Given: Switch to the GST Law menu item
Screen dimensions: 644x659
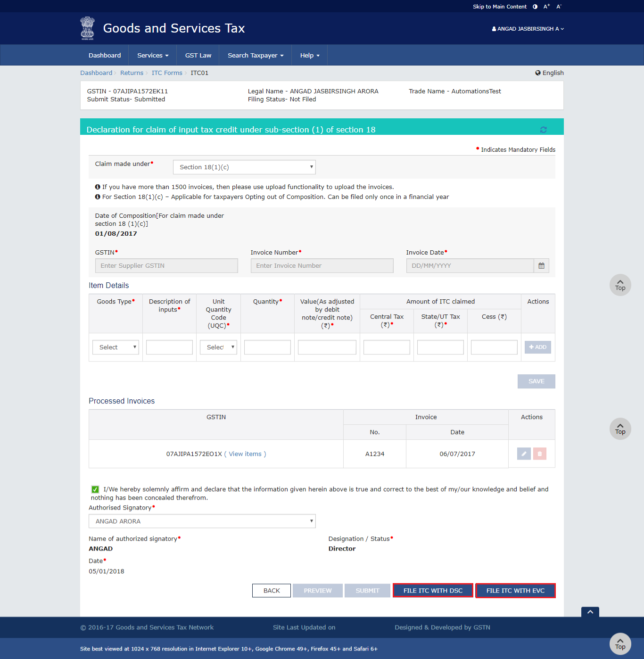Looking at the screenshot, I should [x=198, y=55].
